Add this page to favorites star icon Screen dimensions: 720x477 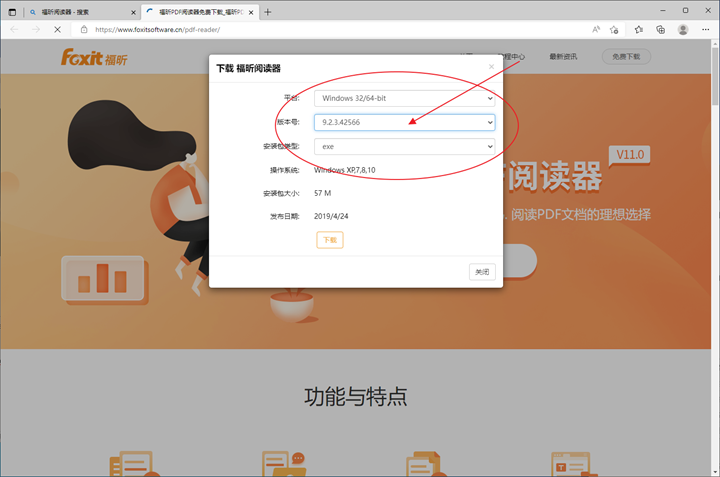pos(614,29)
